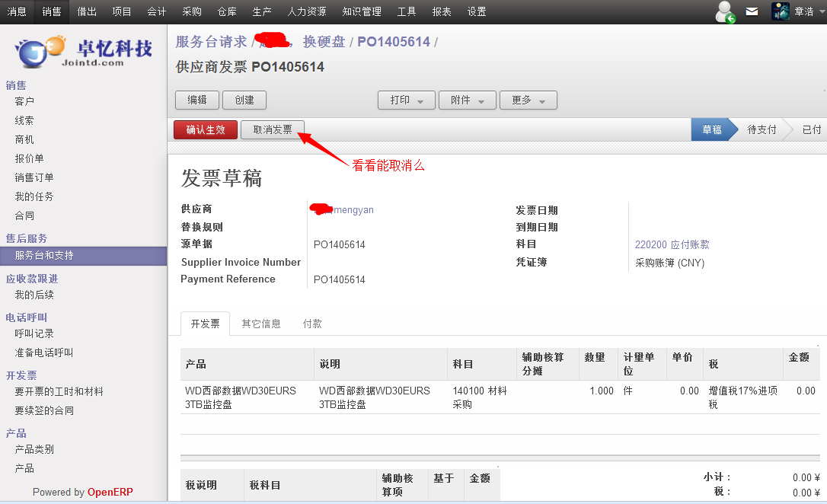Screen dimensions: 827x504
Task: Click the user status icon in top bar
Action: coord(725,11)
